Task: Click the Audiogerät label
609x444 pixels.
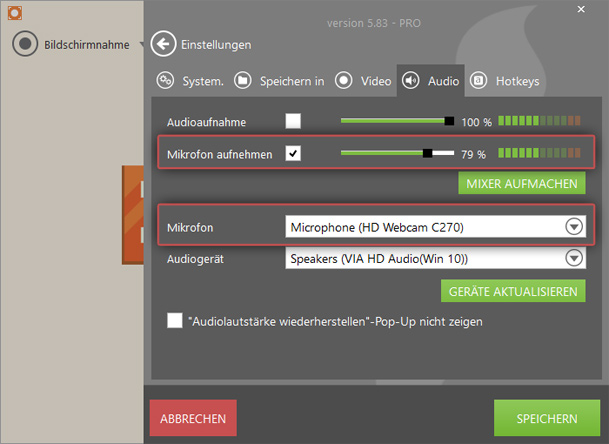Action: (x=195, y=259)
